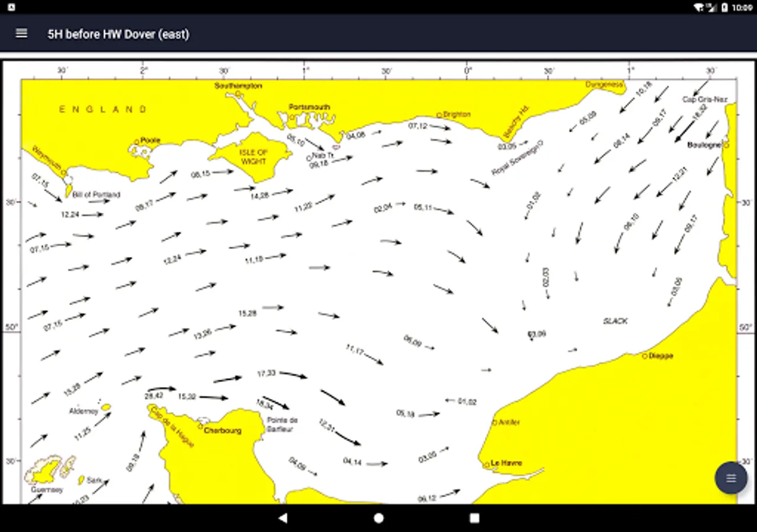Viewport: 757px width, 532px height.
Task: Tap the ENGLAND label on the map
Action: coord(103,109)
